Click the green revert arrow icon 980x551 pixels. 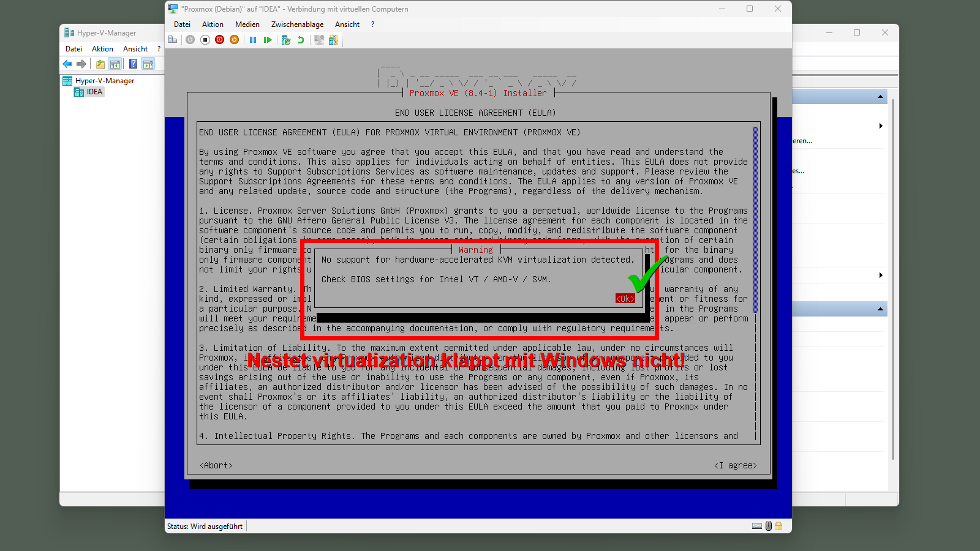(x=301, y=40)
